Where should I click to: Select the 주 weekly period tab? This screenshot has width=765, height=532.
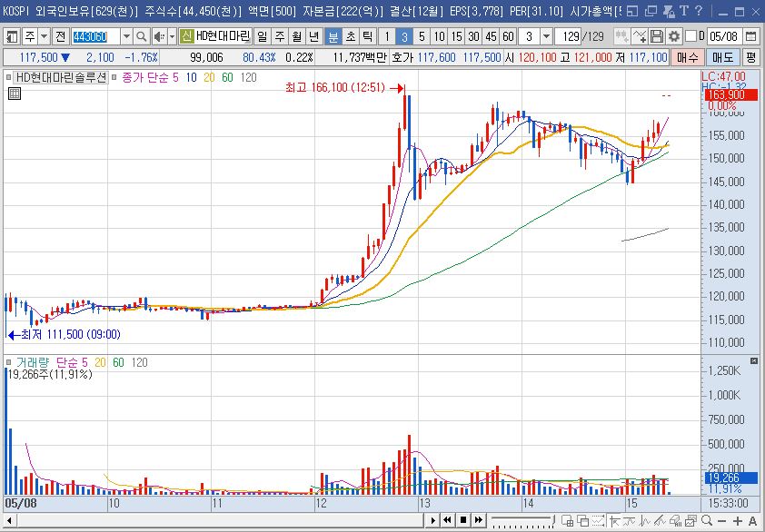tap(280, 36)
